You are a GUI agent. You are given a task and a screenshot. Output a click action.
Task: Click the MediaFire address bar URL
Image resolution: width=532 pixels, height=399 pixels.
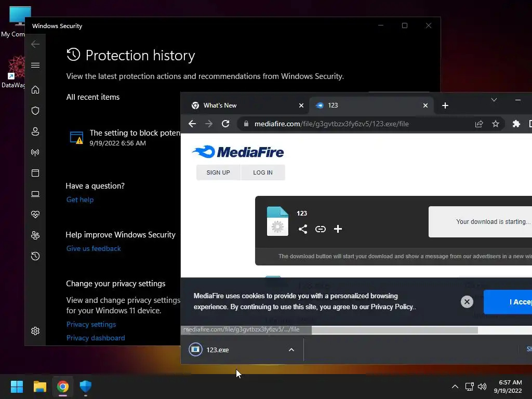click(331, 124)
